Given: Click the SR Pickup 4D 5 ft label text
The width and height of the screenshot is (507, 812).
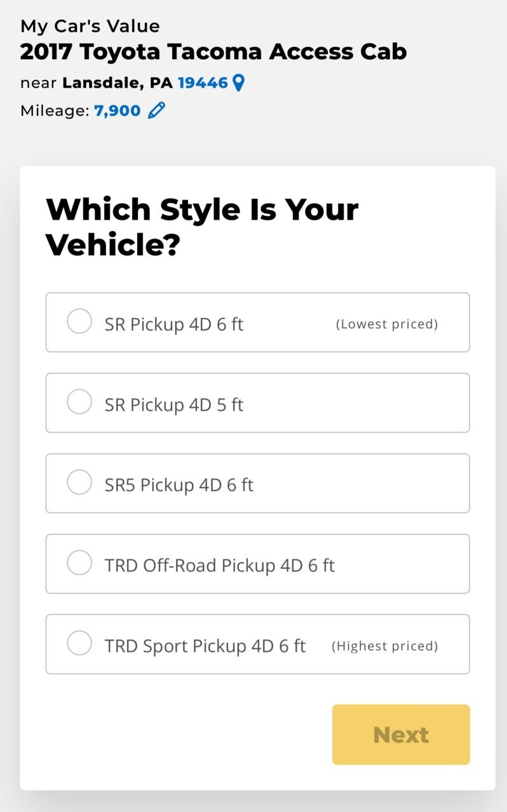Looking at the screenshot, I should 174,405.
